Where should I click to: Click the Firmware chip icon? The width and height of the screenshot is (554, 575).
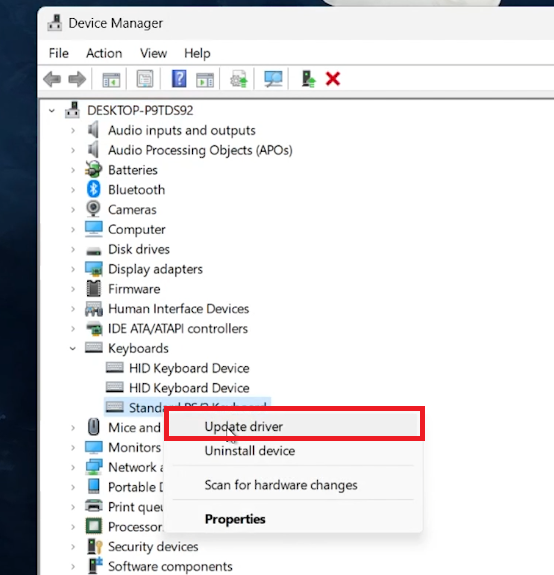(x=93, y=289)
